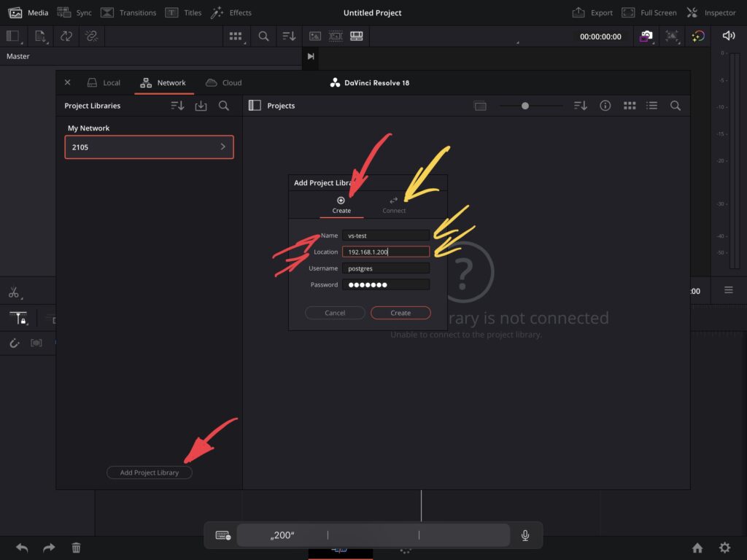Open the media pool view options grid

point(236,36)
